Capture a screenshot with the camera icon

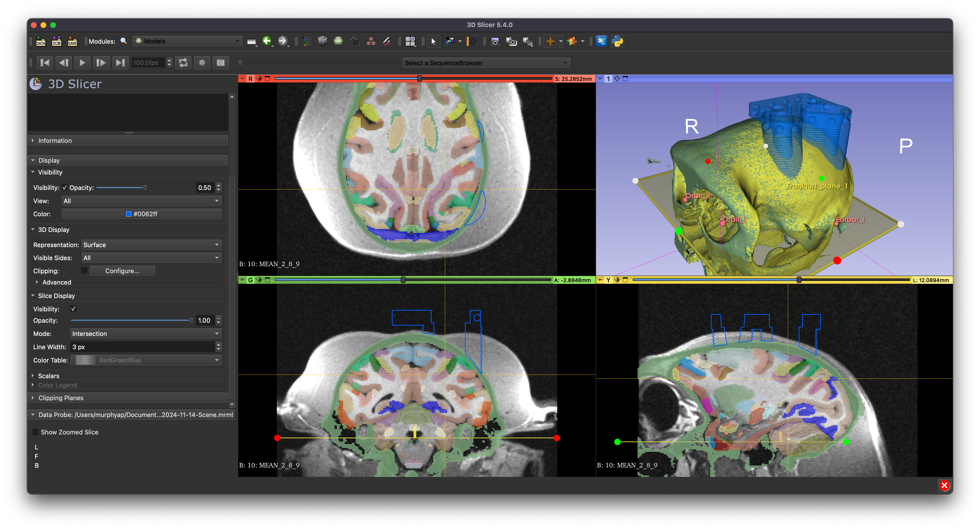495,41
